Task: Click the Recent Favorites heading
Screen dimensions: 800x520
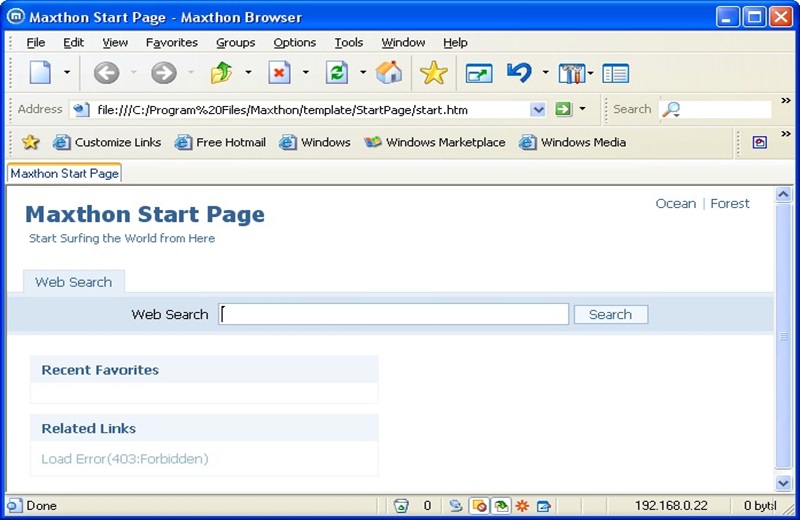Action: click(100, 370)
